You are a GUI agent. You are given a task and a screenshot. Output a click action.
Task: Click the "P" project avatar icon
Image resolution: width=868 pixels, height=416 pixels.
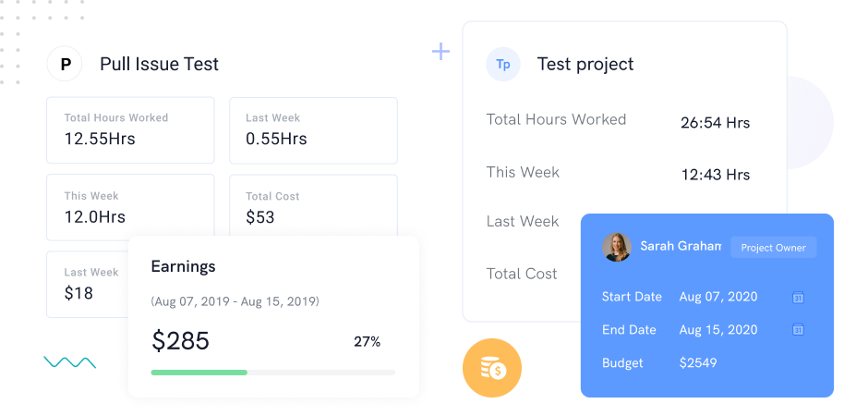click(65, 65)
